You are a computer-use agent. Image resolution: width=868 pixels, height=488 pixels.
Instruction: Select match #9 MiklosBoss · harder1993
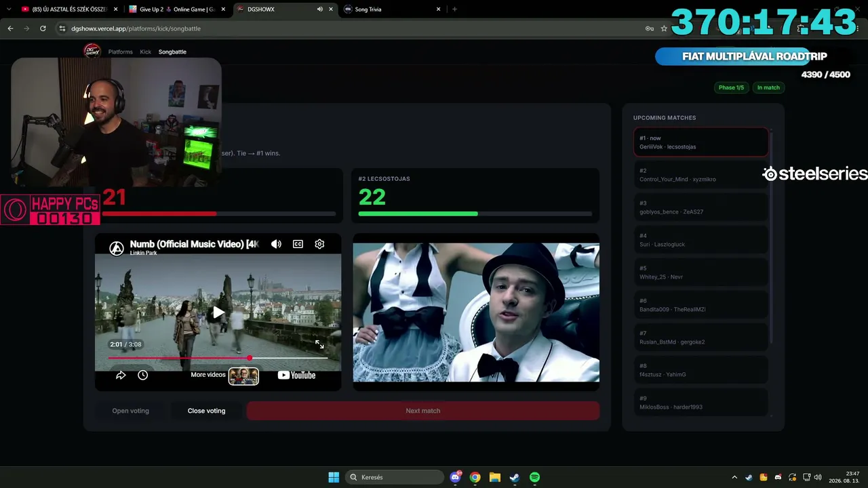click(701, 403)
